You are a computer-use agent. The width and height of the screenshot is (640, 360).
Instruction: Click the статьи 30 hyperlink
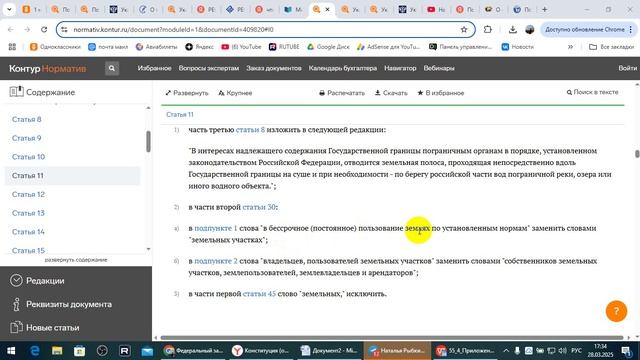click(259, 207)
